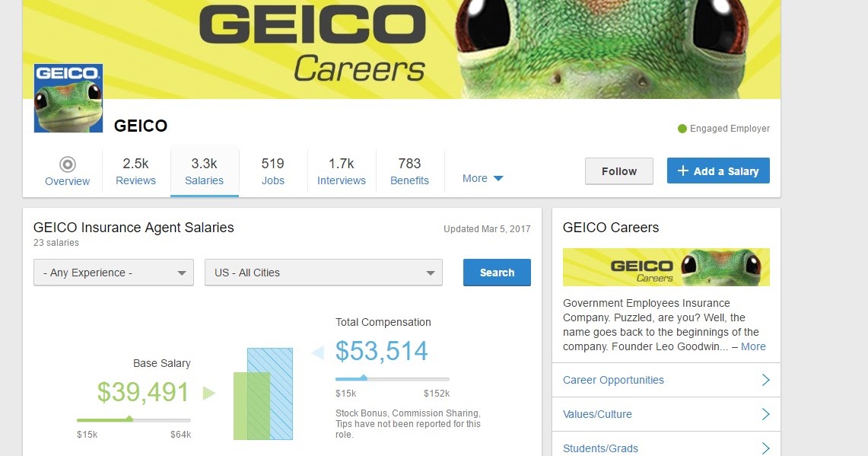
Task: Click the yellow GEICO Careers banner image
Action: coord(666,267)
